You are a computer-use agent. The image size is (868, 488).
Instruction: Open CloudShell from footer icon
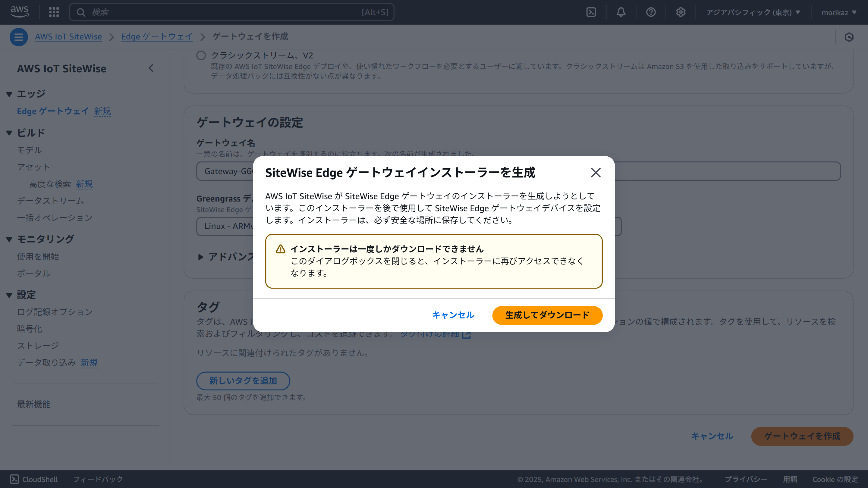coord(14,479)
